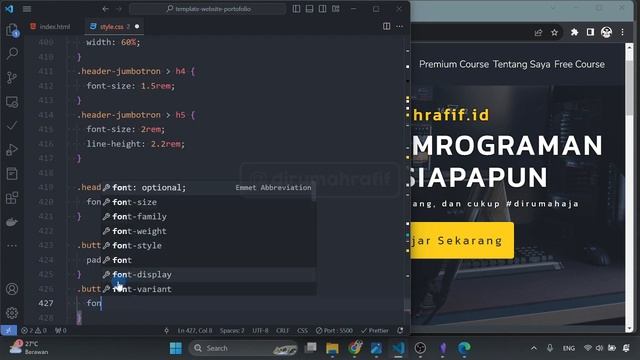Open the Testing checkmark view
Image resolution: width=640 pixels, height=360 pixels.
tap(12, 126)
